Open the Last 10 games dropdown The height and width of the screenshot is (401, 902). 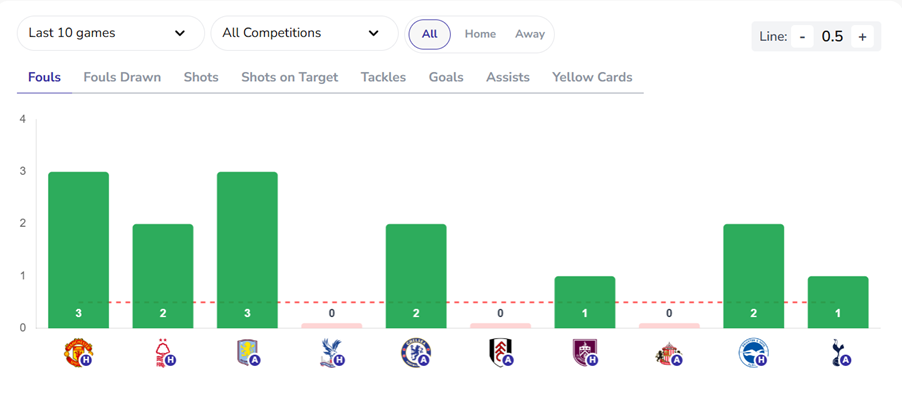click(x=107, y=33)
